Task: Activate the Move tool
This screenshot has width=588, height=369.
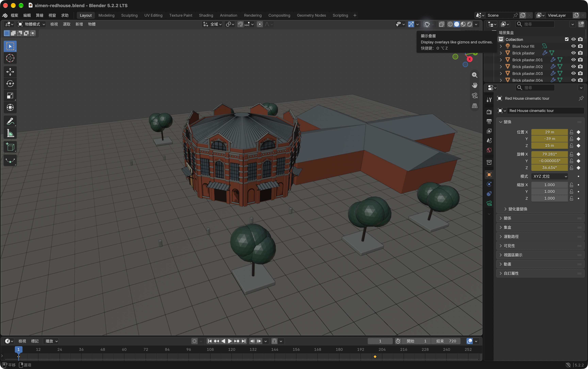Action: (x=10, y=72)
